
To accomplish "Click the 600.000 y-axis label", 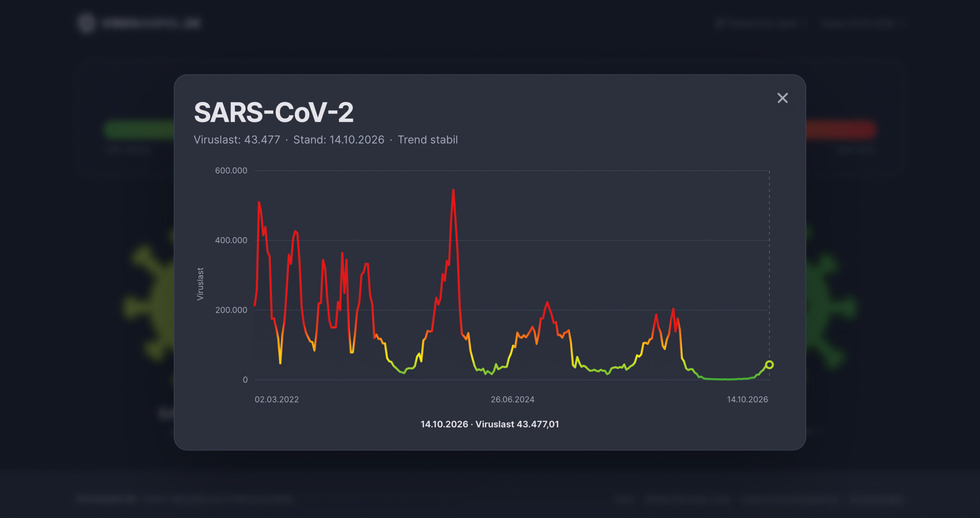I will click(231, 170).
